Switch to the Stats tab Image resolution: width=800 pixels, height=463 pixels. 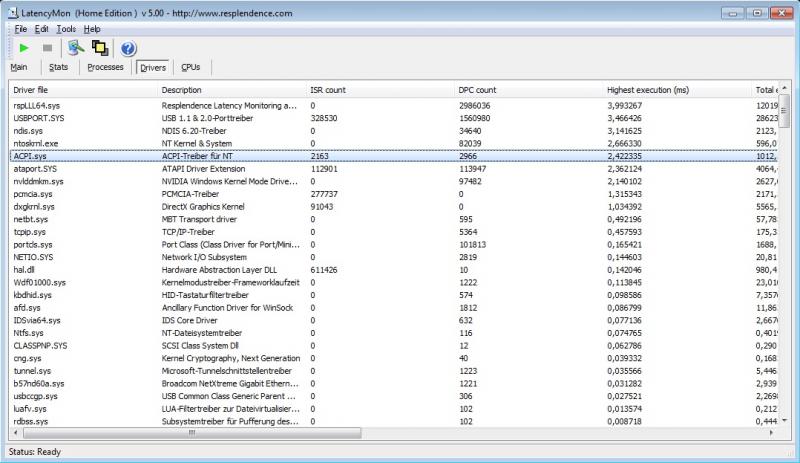coord(58,68)
